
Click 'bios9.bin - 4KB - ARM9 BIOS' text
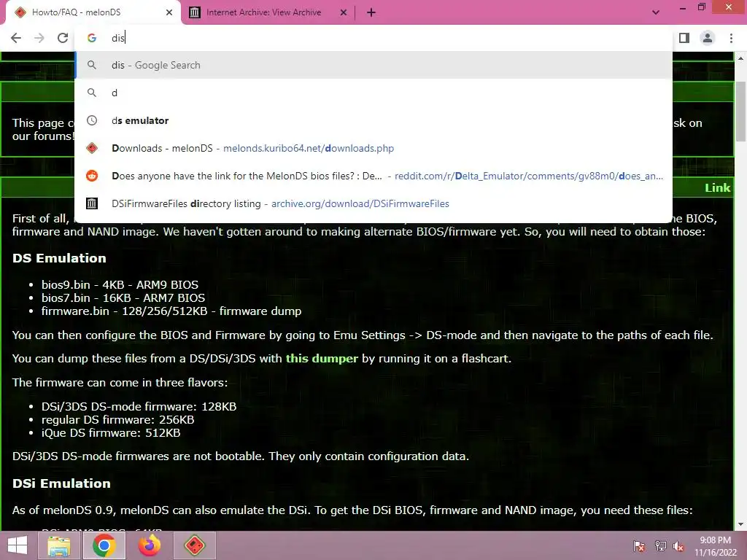(120, 285)
